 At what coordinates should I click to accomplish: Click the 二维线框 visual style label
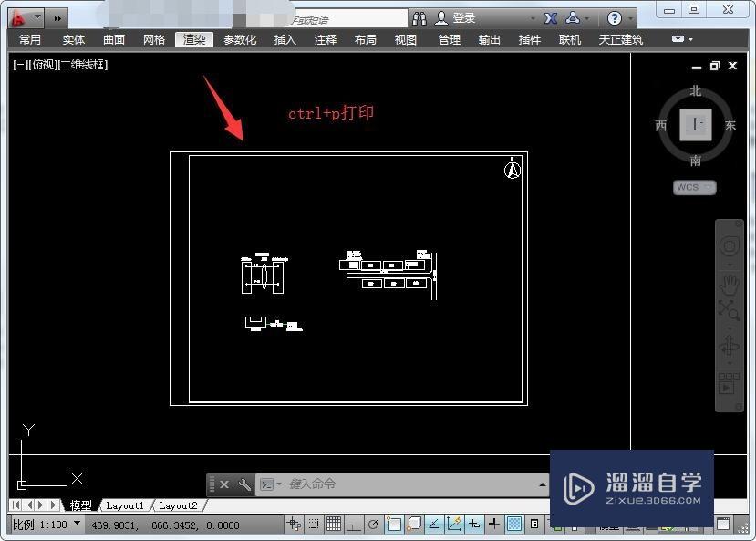click(x=83, y=65)
